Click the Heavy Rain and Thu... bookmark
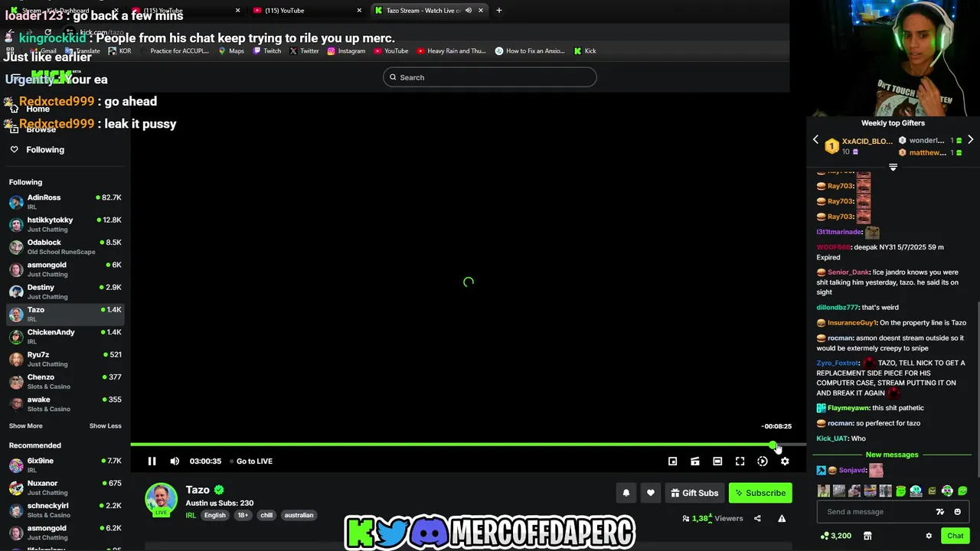Image resolution: width=980 pixels, height=551 pixels. point(451,51)
